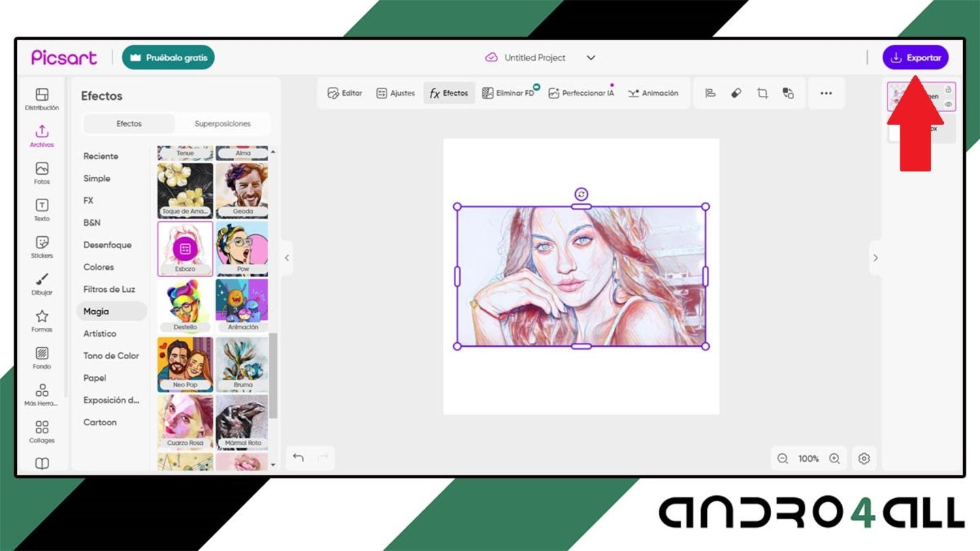Image resolution: width=980 pixels, height=551 pixels.
Task: Open the Fotos panel
Action: [42, 173]
